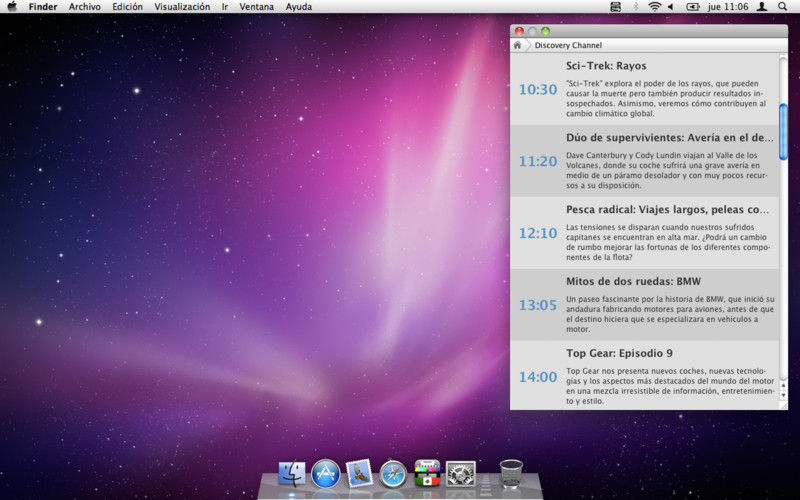Open Spotlight search magnifier icon
Image resolution: width=800 pixels, height=500 pixels.
[x=782, y=7]
